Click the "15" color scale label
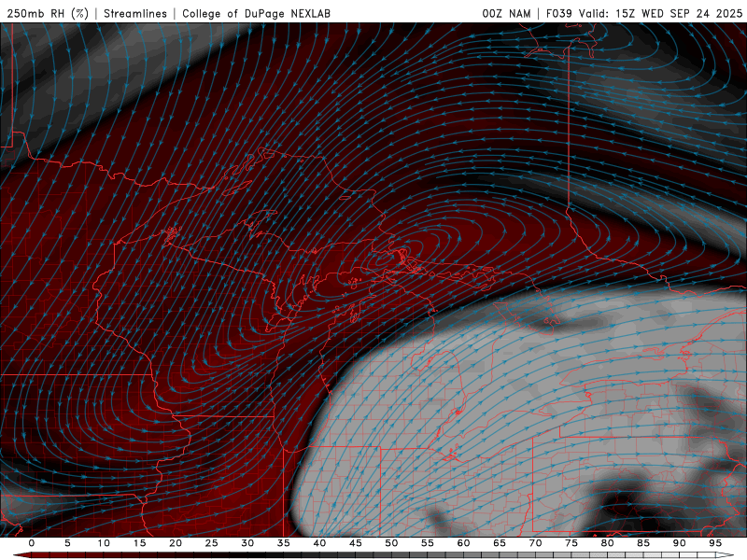The height and width of the screenshot is (560, 747). click(139, 543)
